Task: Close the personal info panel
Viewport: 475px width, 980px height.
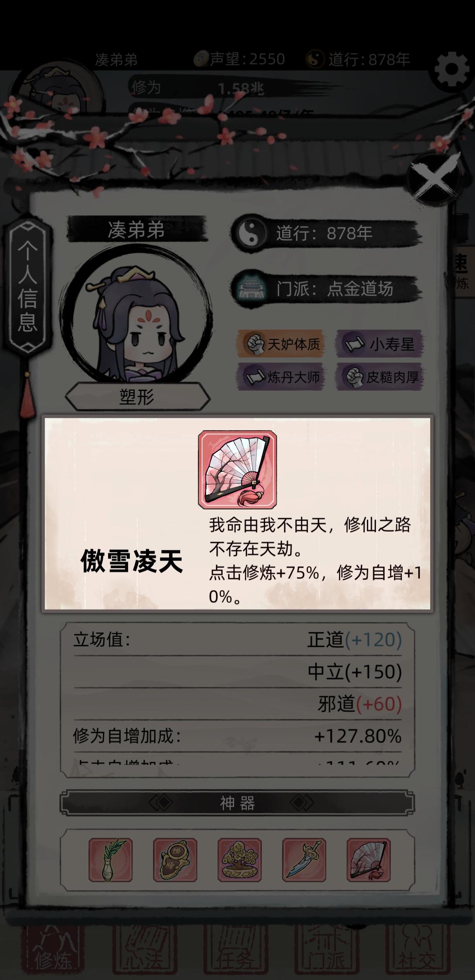Action: [x=433, y=179]
